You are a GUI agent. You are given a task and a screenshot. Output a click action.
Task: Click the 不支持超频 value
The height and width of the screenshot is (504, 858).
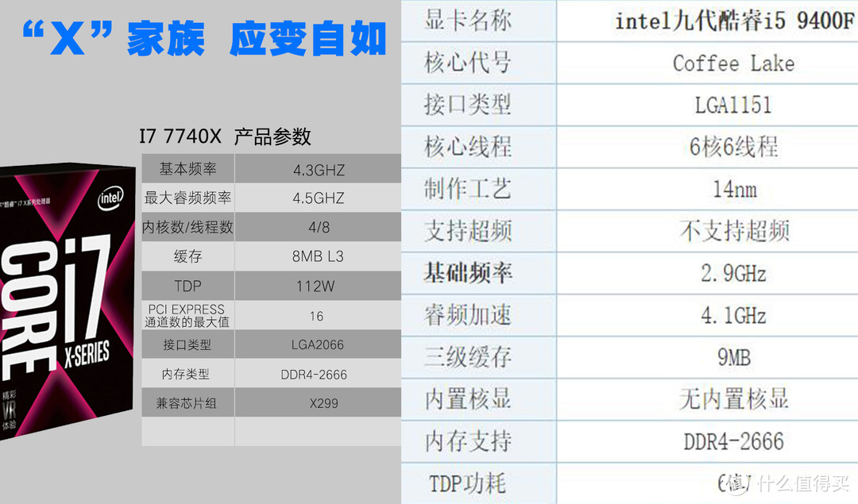coord(735,231)
